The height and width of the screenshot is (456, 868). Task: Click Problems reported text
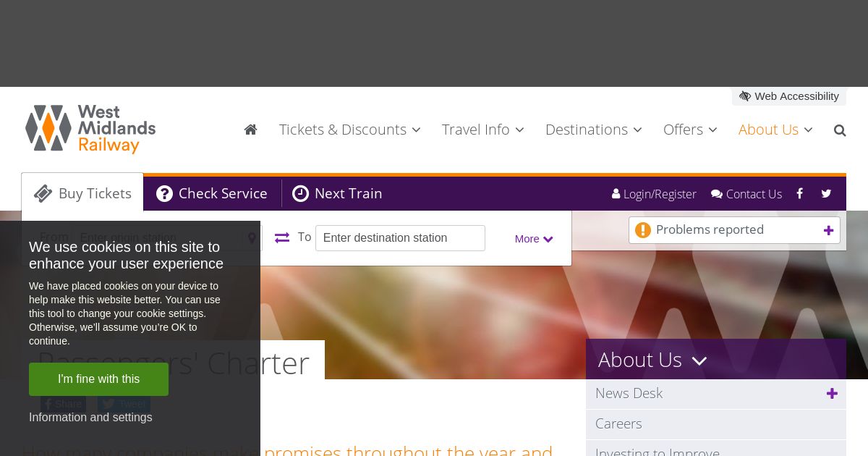[710, 229]
